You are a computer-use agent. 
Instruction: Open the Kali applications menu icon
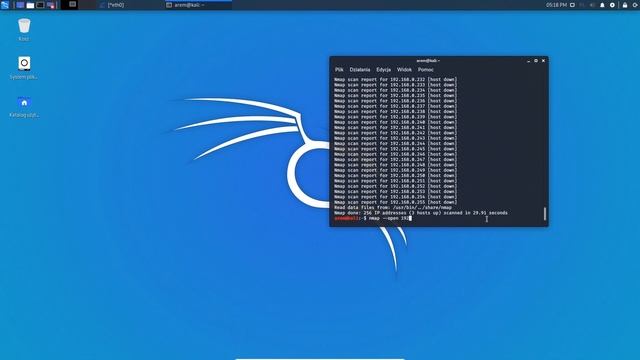(5, 5)
